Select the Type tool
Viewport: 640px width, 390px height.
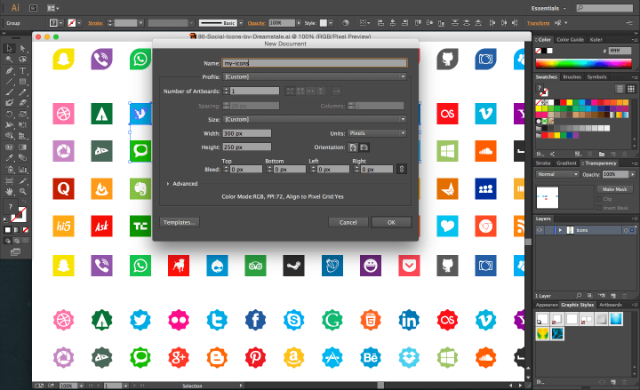[22, 71]
